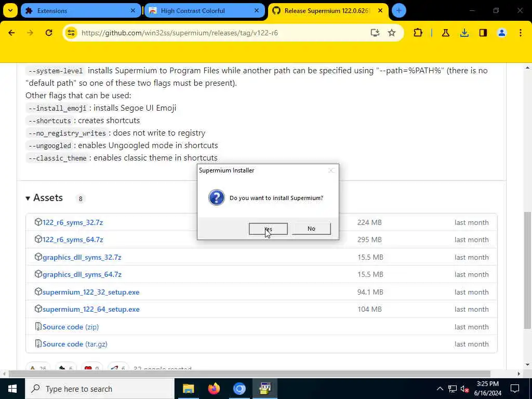Viewport: 532px width, 399px height.
Task: Open Firefox from the taskbar
Action: 214,389
